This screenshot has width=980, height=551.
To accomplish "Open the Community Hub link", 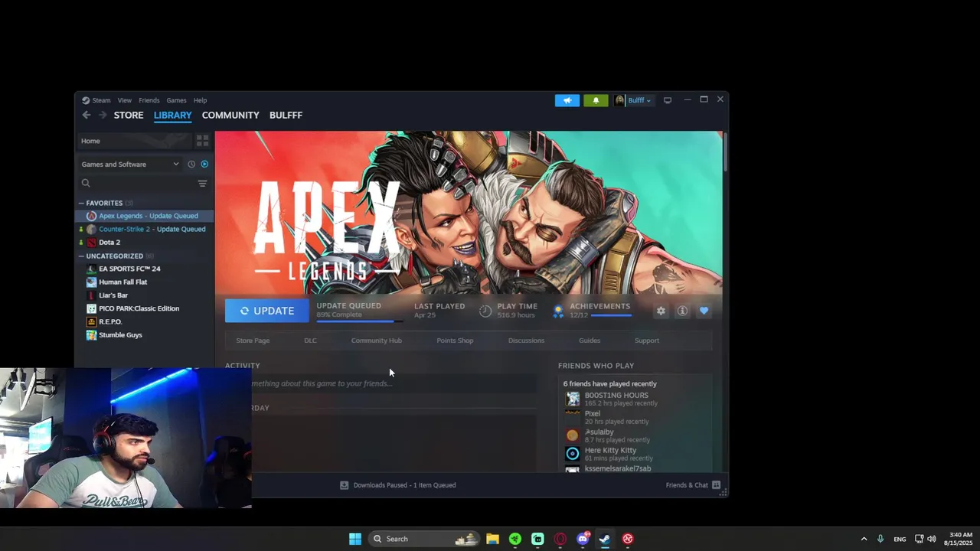I will click(x=376, y=341).
